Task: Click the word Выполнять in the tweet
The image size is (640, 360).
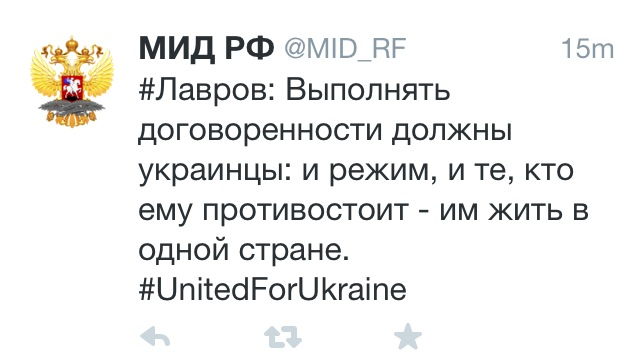Action: coord(368,89)
